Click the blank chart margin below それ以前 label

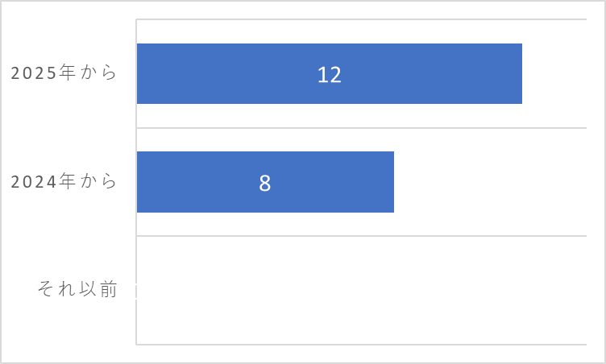(68, 329)
